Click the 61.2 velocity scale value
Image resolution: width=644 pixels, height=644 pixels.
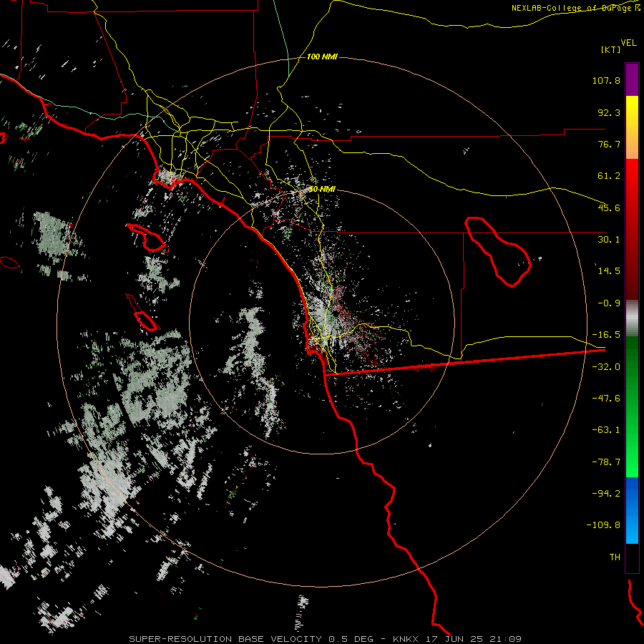pos(609,176)
